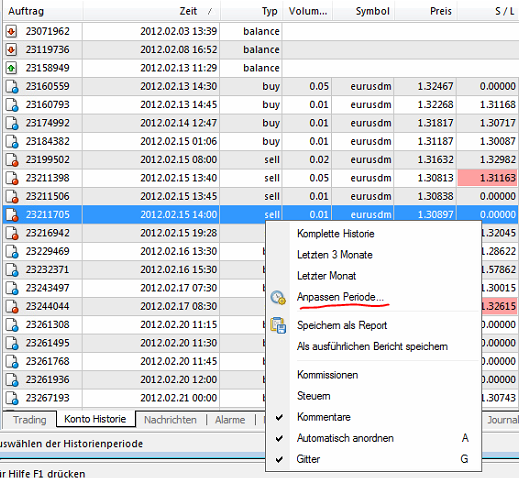Sort by the Volumen column header

308,11
